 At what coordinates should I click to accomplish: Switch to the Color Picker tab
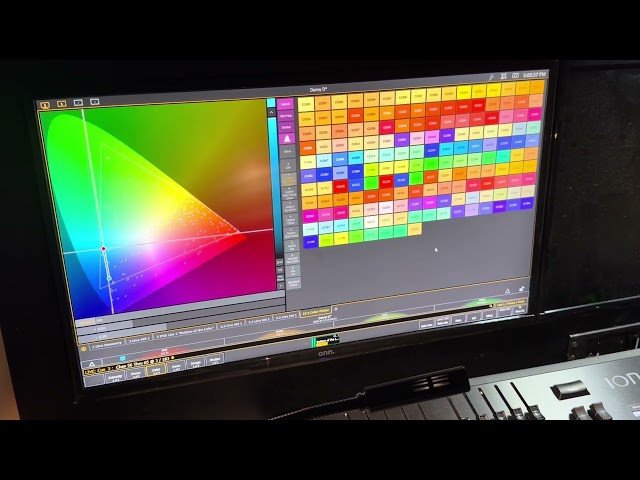pos(315,313)
